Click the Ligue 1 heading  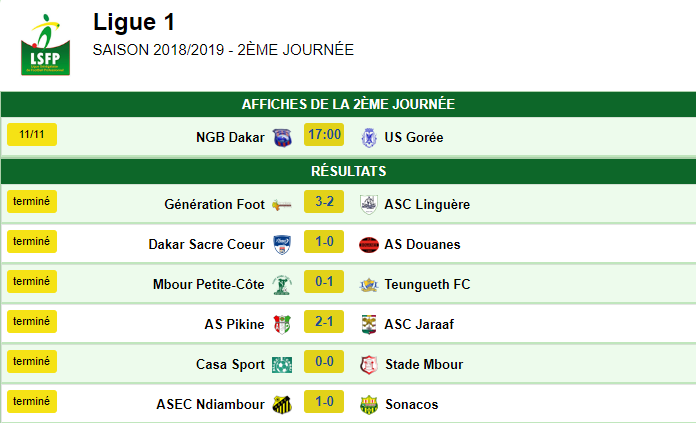pyautogui.click(x=134, y=22)
